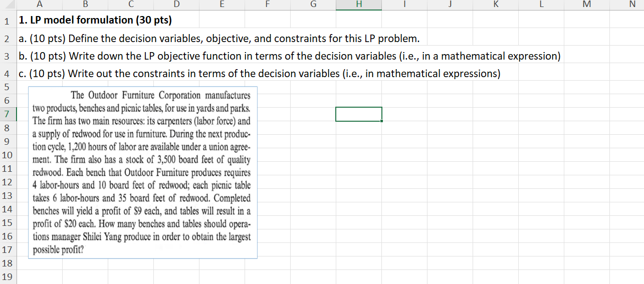Select row 7 header
The image size is (644, 284).
[8, 114]
